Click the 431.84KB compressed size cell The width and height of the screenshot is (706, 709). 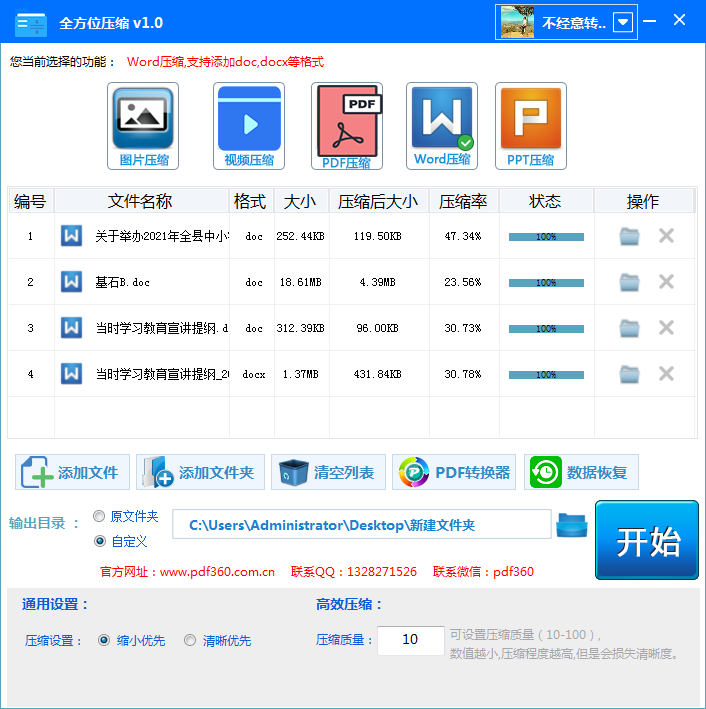point(378,374)
